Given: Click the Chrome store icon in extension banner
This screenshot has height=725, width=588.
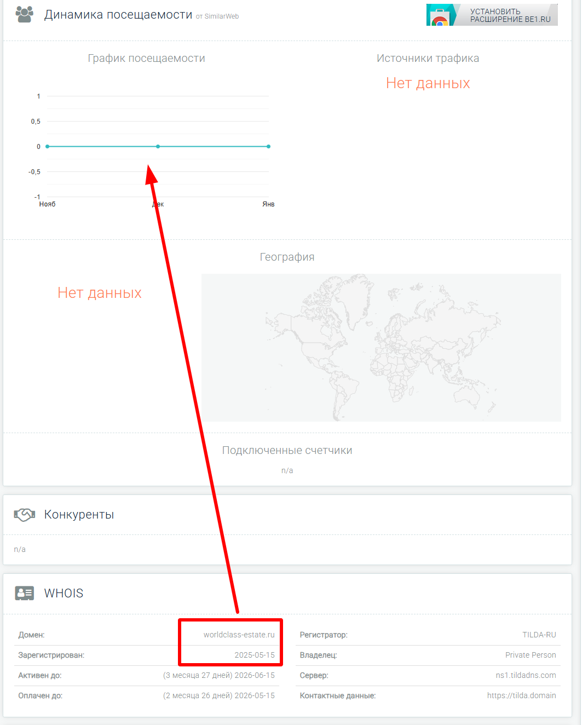Looking at the screenshot, I should 440,16.
